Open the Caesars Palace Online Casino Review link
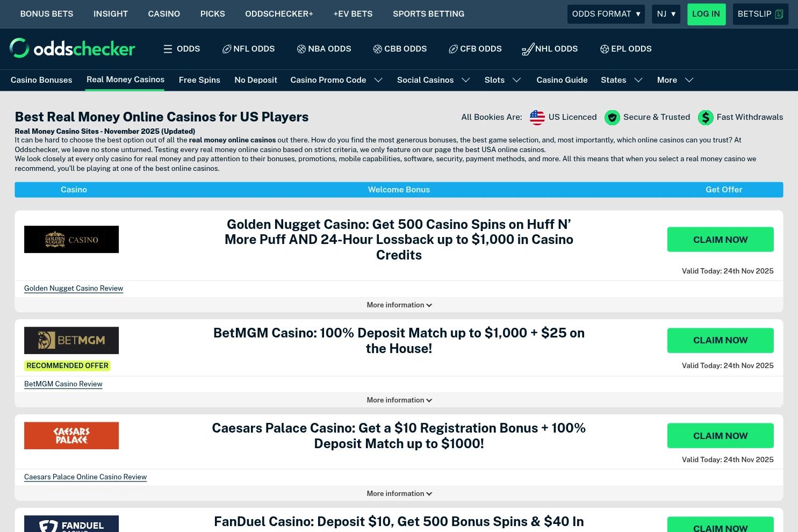The height and width of the screenshot is (532, 798). (x=85, y=477)
